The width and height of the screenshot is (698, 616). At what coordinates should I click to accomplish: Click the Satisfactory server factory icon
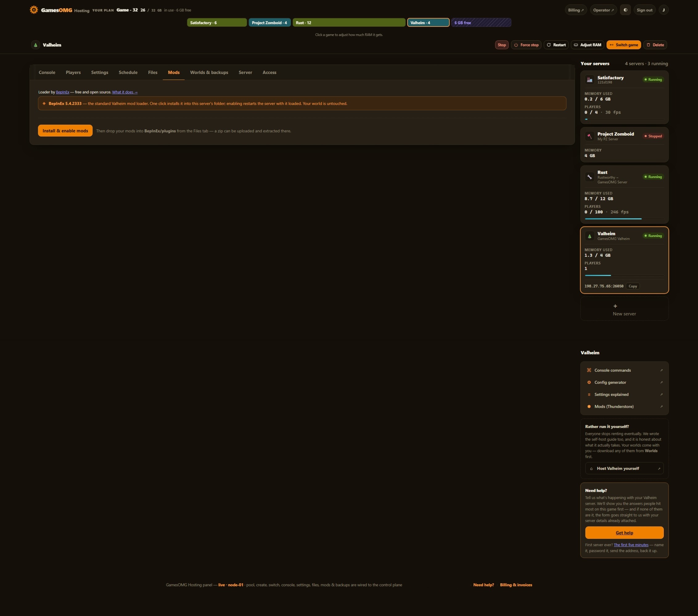[589, 80]
